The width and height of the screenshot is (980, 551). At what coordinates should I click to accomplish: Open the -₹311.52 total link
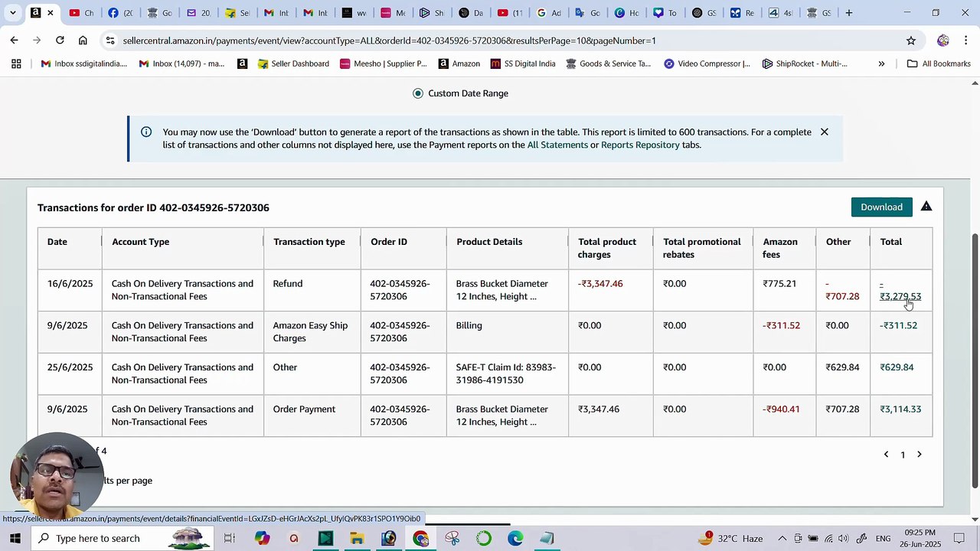[x=898, y=325]
